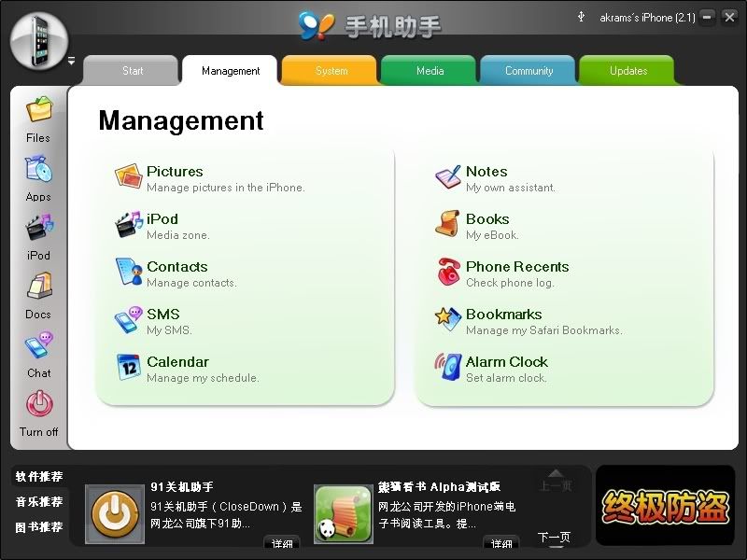Image resolution: width=747 pixels, height=560 pixels.
Task: Click the Calendar link text
Action: tap(177, 362)
